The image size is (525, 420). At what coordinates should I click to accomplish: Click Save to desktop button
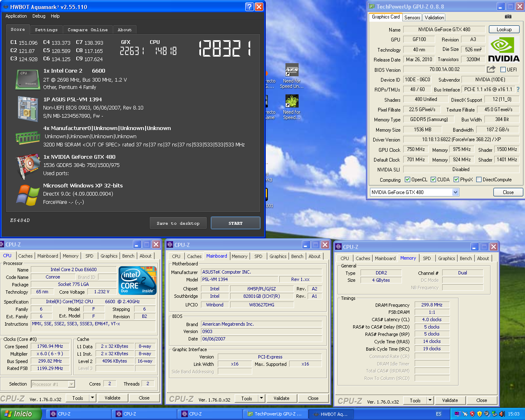coord(178,223)
